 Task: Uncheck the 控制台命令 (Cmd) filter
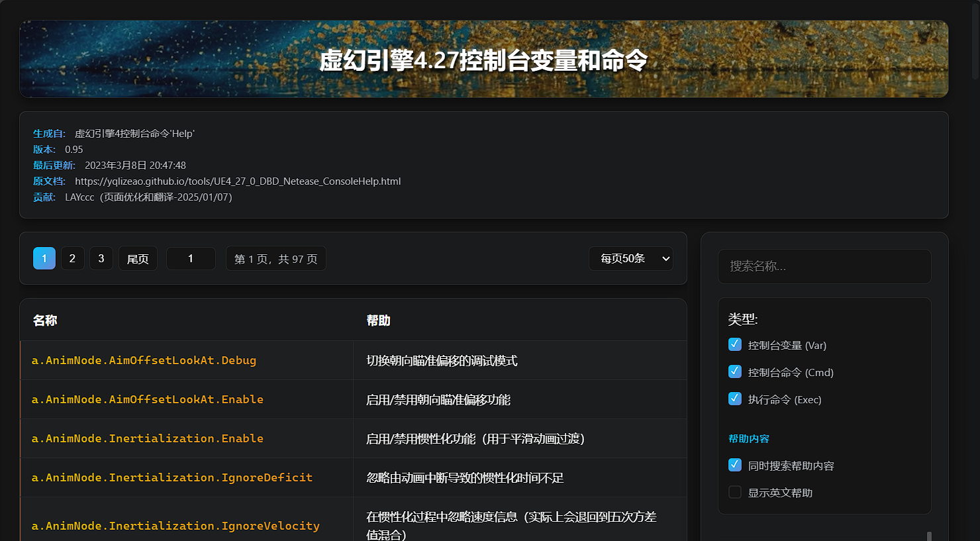click(735, 371)
